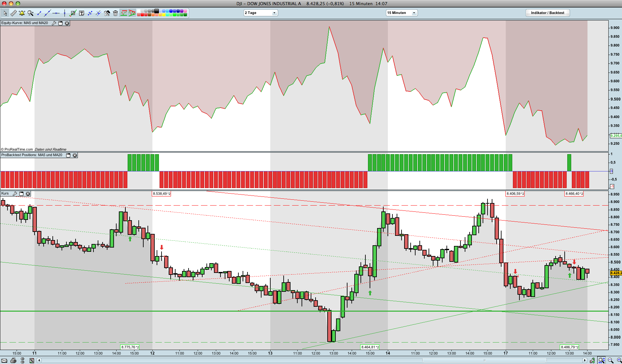Open the '2 Tage' period dropdown
The image size is (622, 364).
click(261, 13)
